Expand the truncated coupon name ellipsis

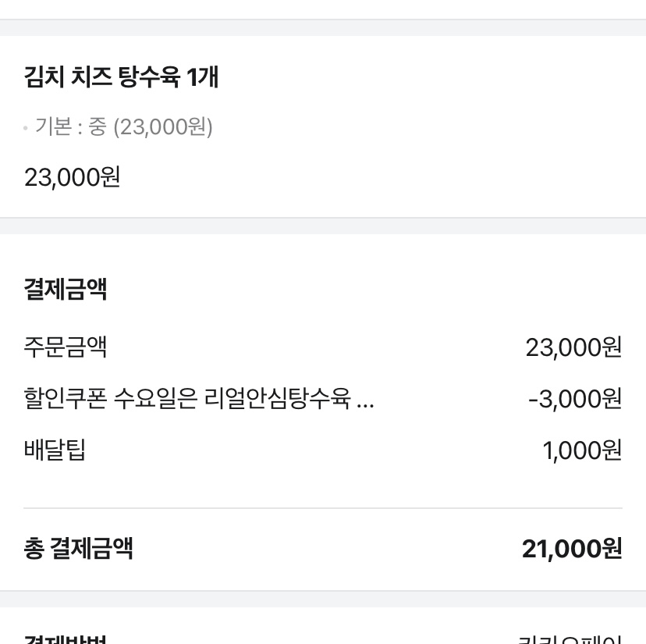pos(364,400)
